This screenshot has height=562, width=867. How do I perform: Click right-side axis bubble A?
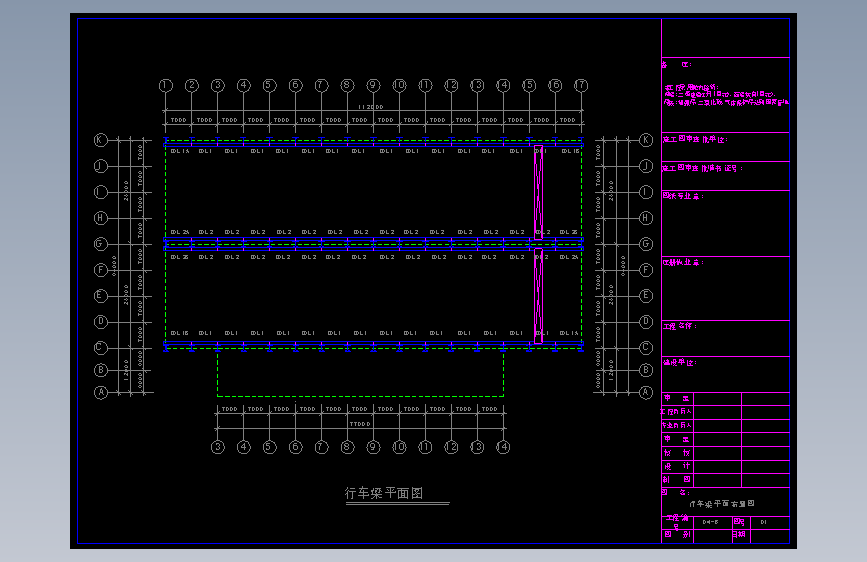point(646,393)
